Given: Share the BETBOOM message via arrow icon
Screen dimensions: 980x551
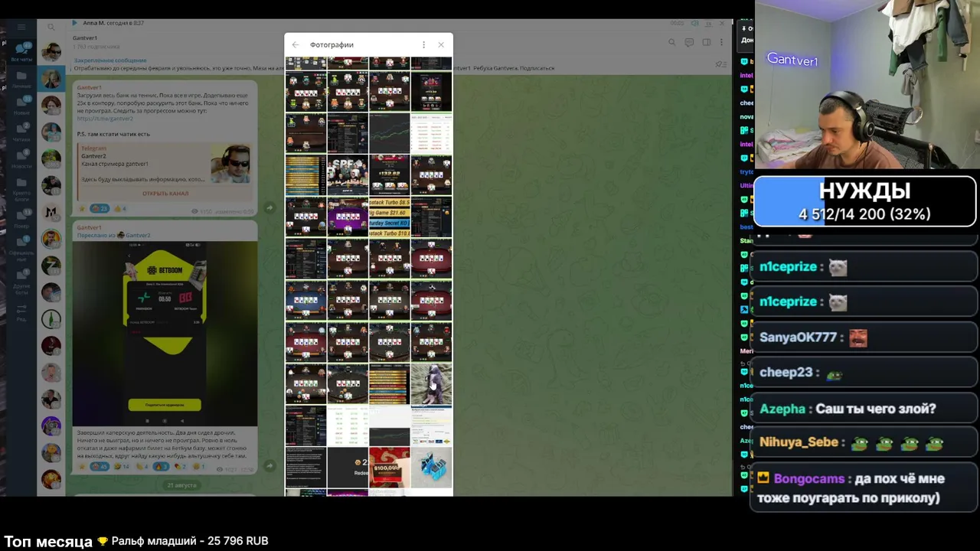Looking at the screenshot, I should [x=269, y=465].
